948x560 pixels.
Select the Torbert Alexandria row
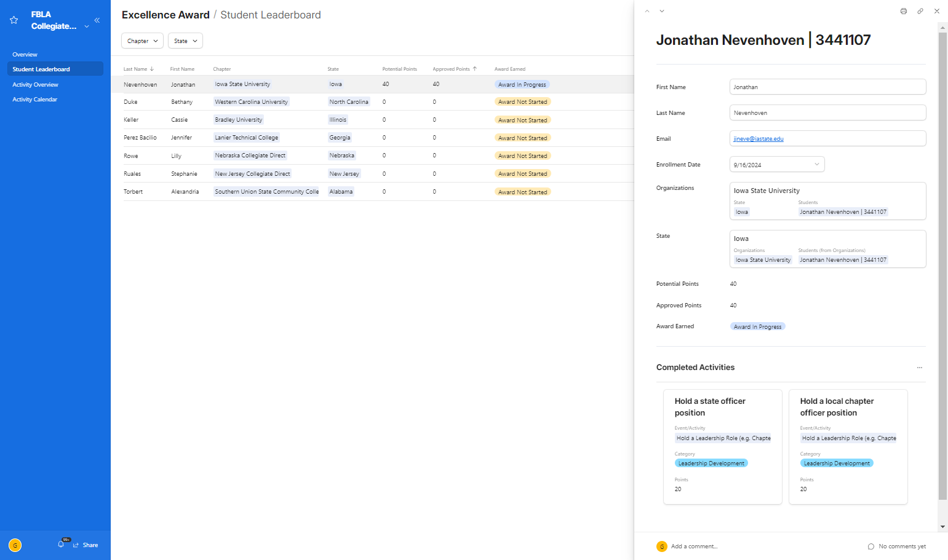coord(372,192)
